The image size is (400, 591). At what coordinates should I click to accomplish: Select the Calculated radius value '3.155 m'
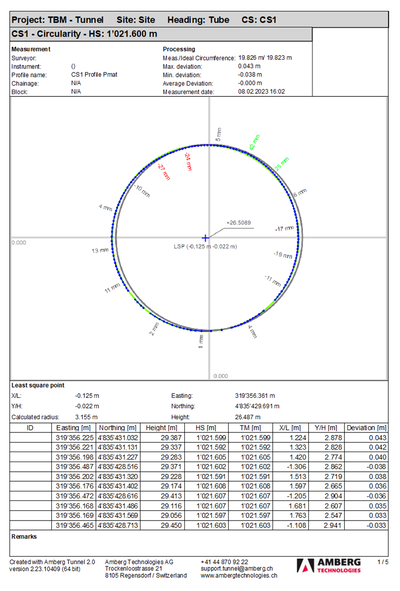[x=86, y=417]
